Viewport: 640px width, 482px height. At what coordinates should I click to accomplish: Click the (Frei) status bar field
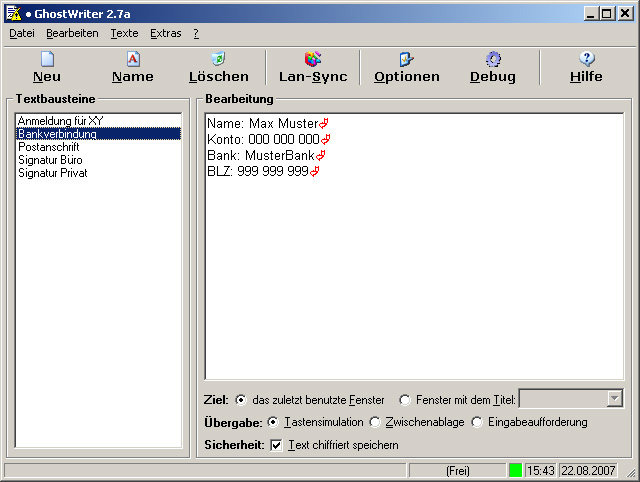[x=458, y=471]
